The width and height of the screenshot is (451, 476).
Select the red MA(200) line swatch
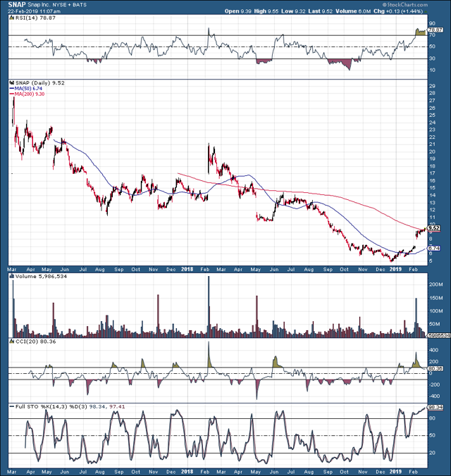[12, 94]
